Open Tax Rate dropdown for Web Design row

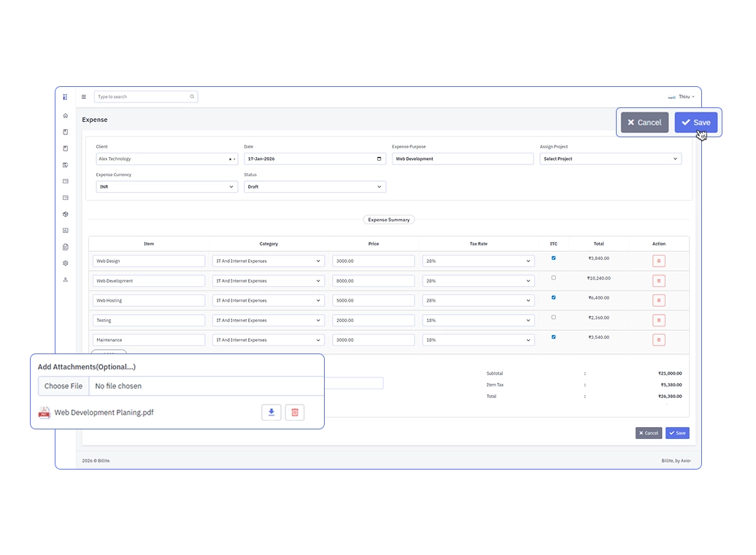[478, 261]
